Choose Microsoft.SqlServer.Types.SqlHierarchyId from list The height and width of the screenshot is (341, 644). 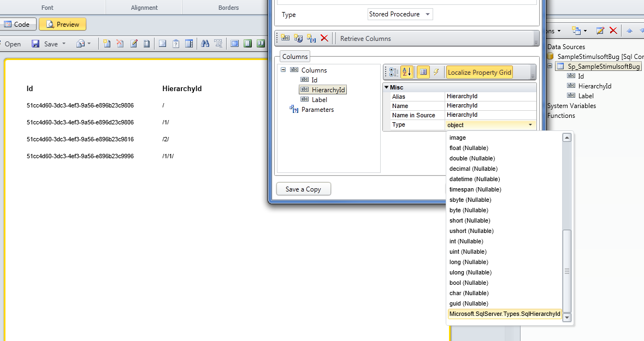pos(504,314)
